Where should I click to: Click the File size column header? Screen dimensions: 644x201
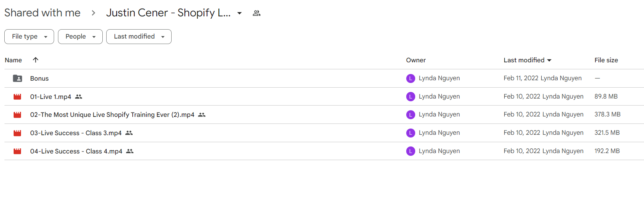[606, 60]
